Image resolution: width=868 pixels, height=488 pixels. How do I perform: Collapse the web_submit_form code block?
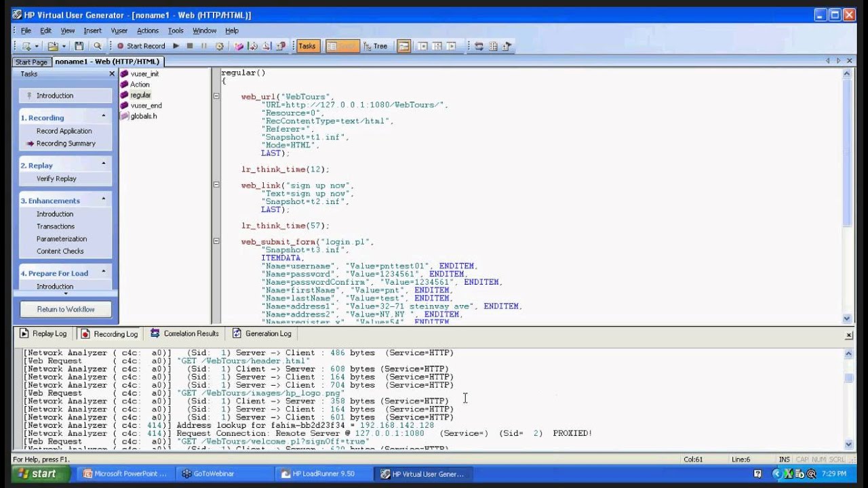pyautogui.click(x=216, y=241)
